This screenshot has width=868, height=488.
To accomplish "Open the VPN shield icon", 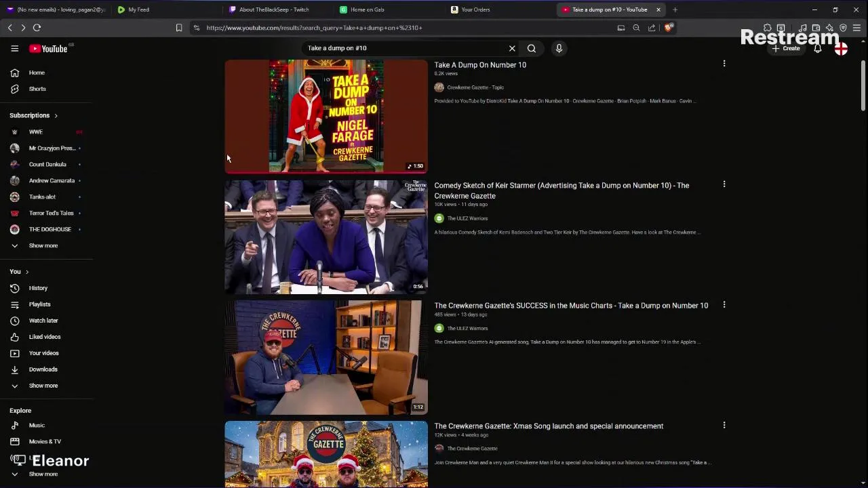I will pos(843,28).
